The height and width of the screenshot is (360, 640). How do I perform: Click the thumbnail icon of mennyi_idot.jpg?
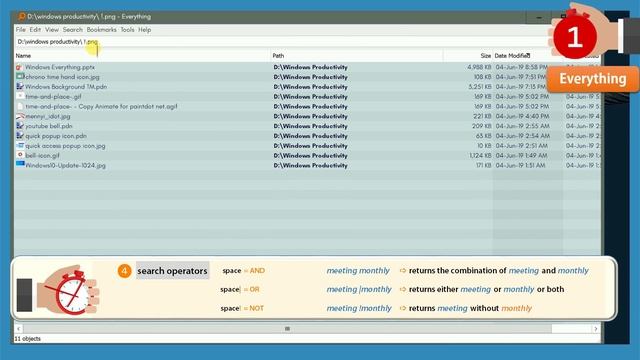pyautogui.click(x=20, y=116)
